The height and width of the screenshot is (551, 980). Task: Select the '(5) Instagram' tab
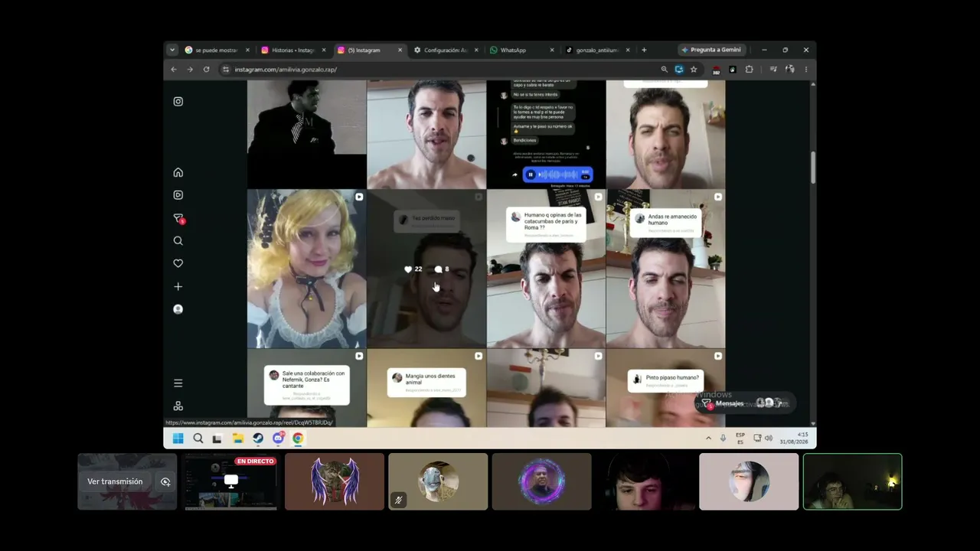point(370,51)
